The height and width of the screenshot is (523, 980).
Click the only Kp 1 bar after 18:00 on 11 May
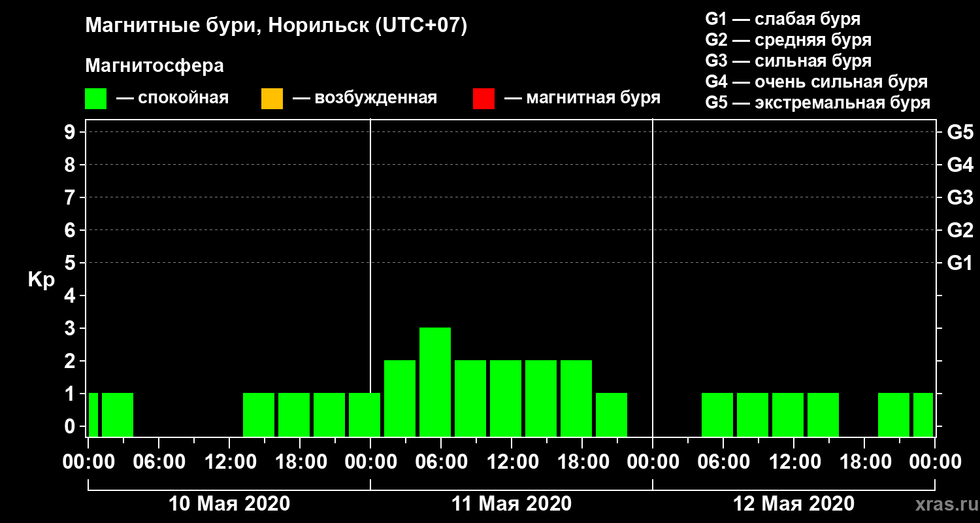tap(612, 414)
